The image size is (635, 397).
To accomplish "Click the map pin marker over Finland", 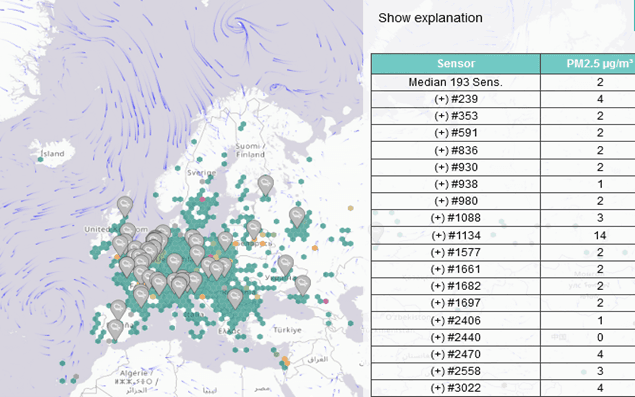I will [266, 185].
